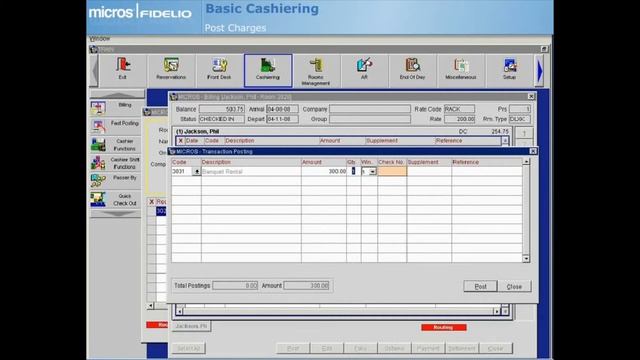Click the empty Company field in Billing
This screenshot has height=360, width=640.
[x=370, y=109]
